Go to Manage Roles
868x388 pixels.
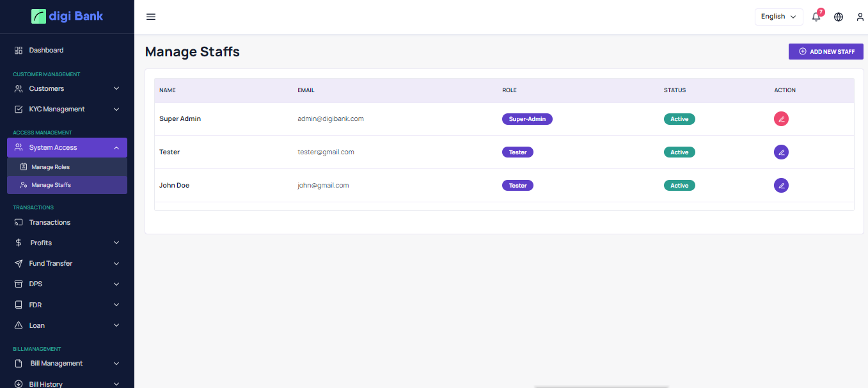pos(51,167)
